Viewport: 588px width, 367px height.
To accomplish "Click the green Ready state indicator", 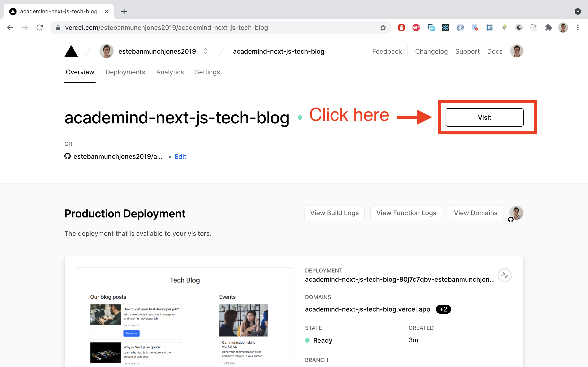I will point(308,340).
